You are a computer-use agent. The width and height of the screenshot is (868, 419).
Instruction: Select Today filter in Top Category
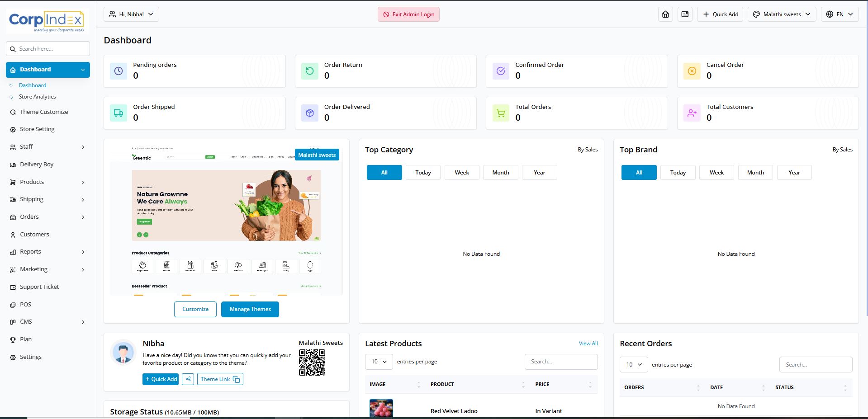[423, 173]
